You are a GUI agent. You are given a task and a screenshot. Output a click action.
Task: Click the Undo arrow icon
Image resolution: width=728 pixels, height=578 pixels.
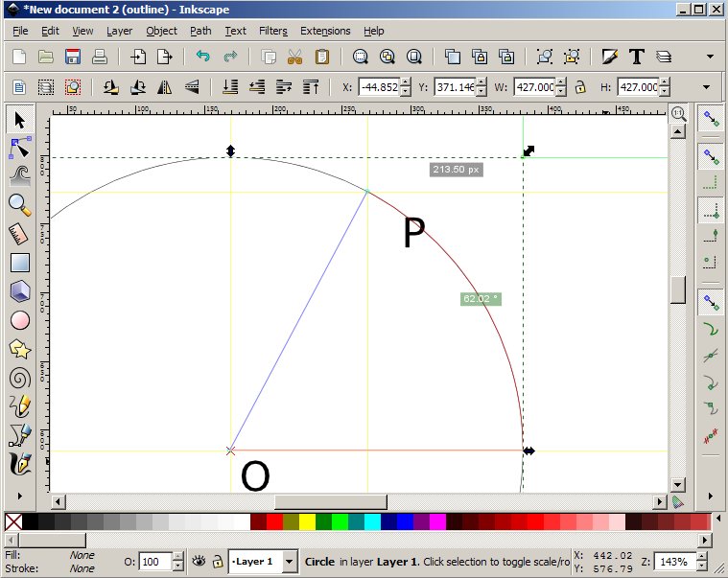[x=202, y=58]
